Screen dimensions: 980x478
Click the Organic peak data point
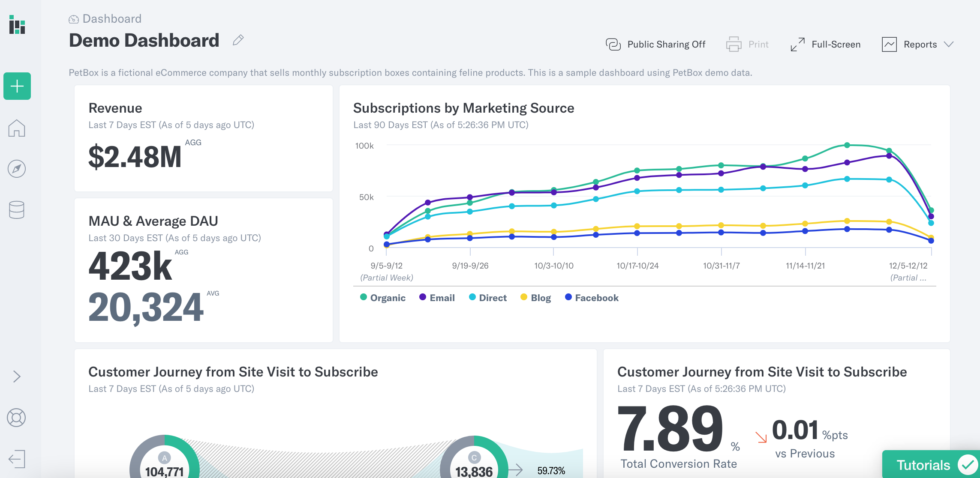tap(847, 145)
